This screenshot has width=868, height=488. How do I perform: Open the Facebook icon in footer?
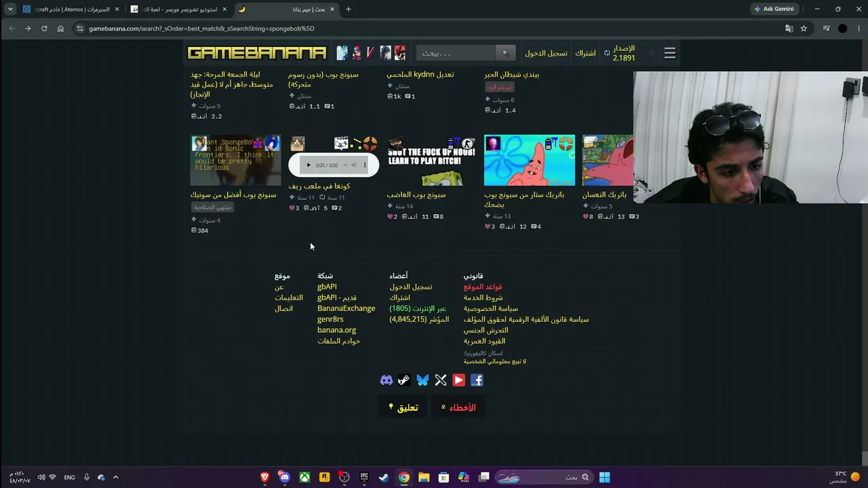pyautogui.click(x=477, y=380)
